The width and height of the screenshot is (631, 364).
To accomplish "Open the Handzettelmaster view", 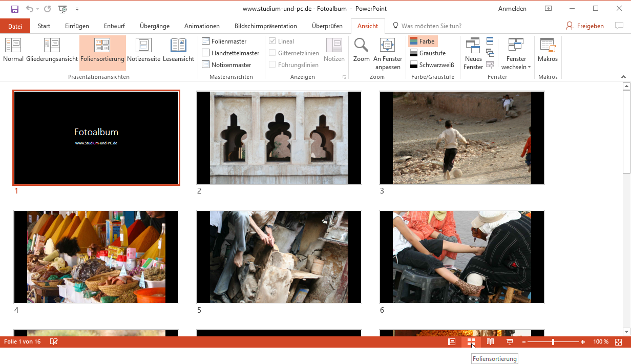I will click(x=230, y=53).
